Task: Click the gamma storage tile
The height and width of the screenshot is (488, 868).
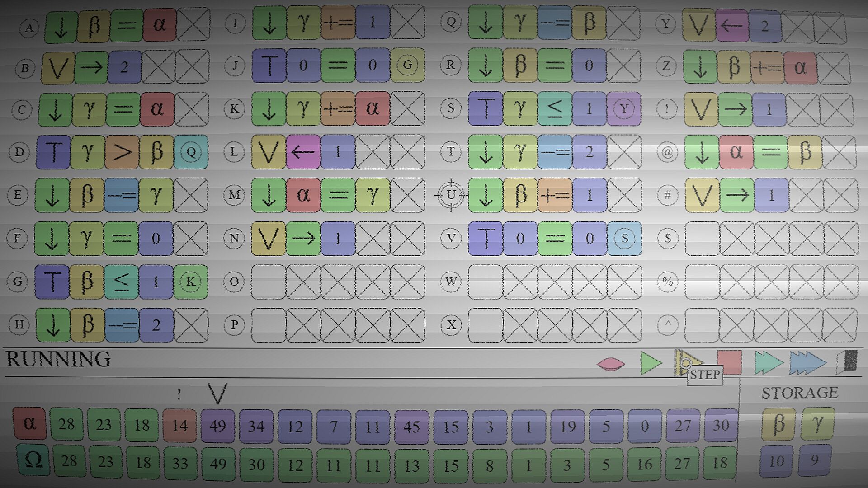Action: [817, 424]
